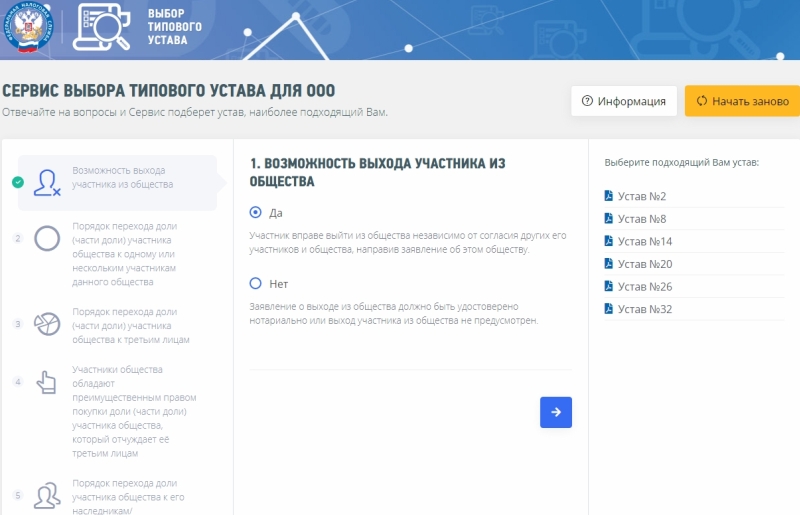Select step about share transfer к одному или нескольким участникам

pyautogui.click(x=124, y=254)
